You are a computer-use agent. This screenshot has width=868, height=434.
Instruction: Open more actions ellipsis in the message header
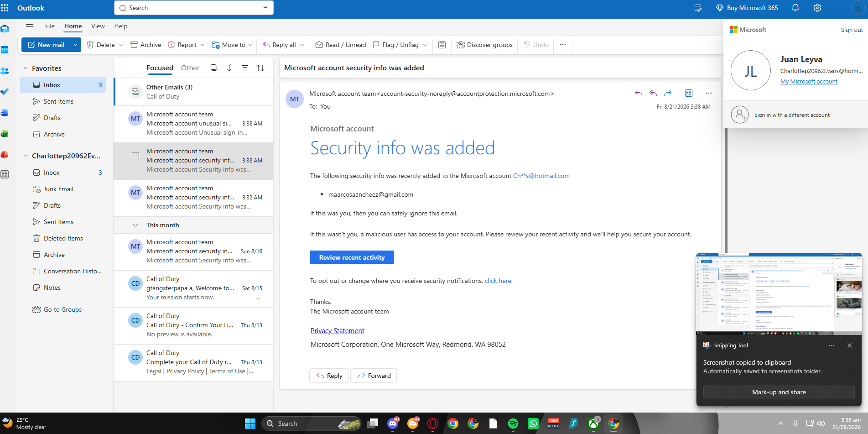[x=708, y=93]
